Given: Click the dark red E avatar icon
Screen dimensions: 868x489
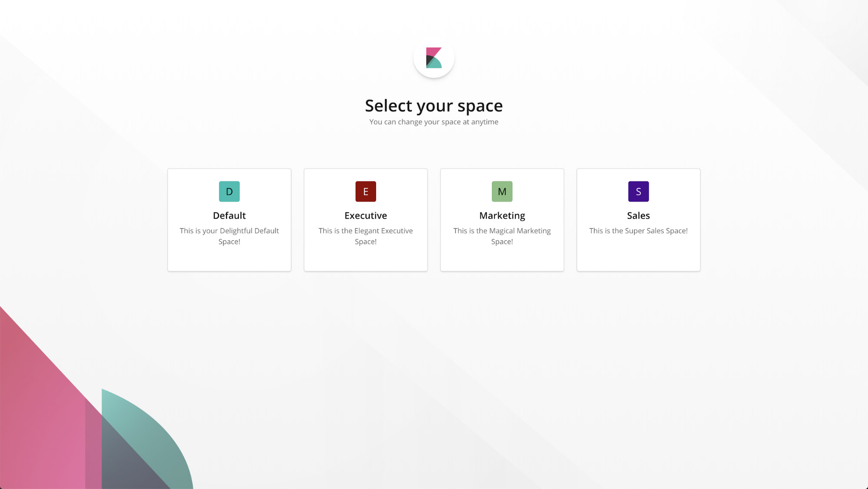Looking at the screenshot, I should pyautogui.click(x=366, y=191).
